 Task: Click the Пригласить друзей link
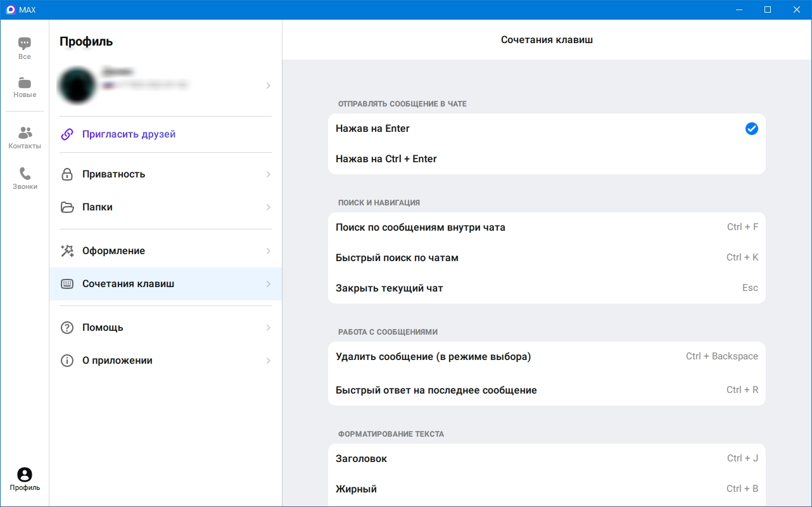click(x=129, y=134)
